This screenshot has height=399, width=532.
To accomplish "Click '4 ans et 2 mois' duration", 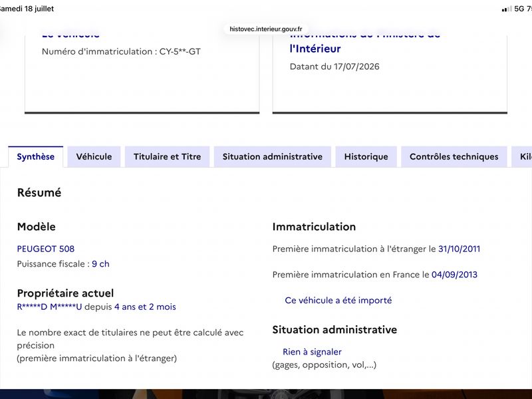I will 145,307.
